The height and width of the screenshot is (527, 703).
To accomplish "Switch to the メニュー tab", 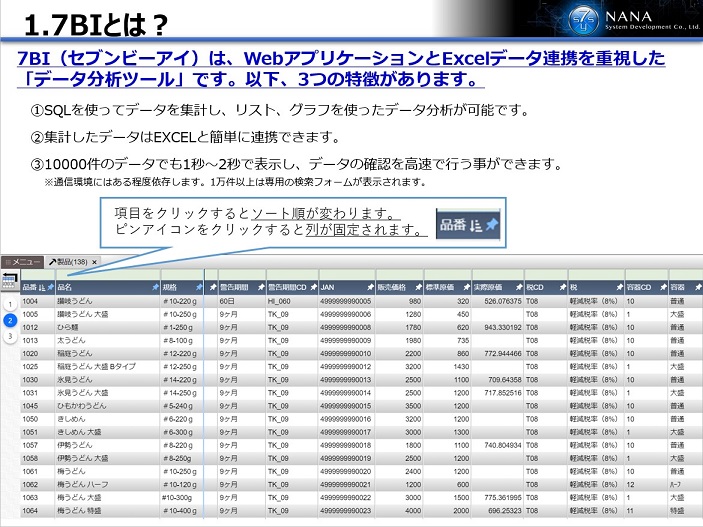I will [22, 261].
